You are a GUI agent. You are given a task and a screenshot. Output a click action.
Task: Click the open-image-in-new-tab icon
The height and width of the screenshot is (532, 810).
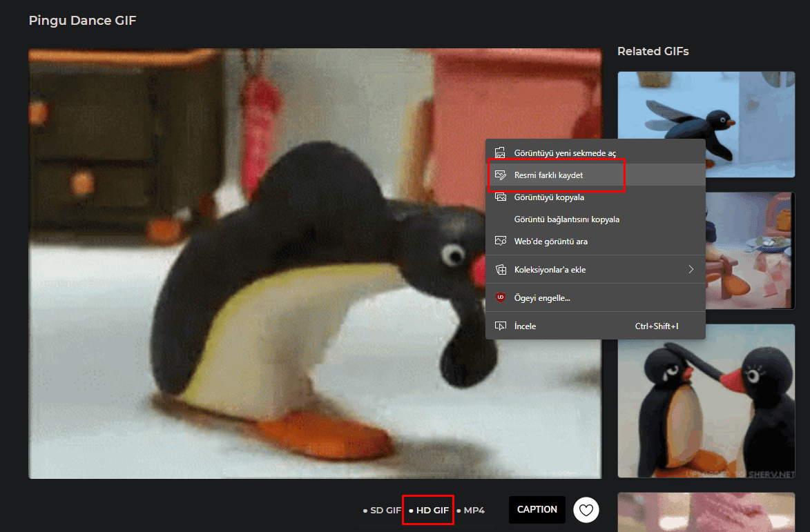click(x=500, y=152)
